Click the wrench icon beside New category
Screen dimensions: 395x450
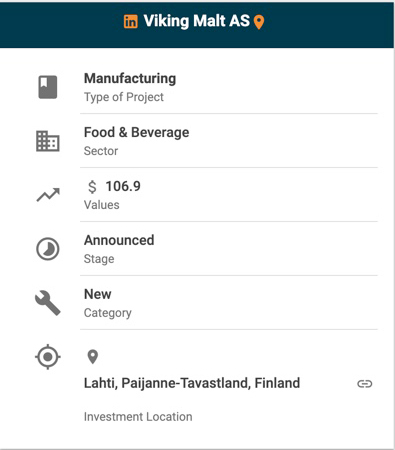click(x=48, y=303)
